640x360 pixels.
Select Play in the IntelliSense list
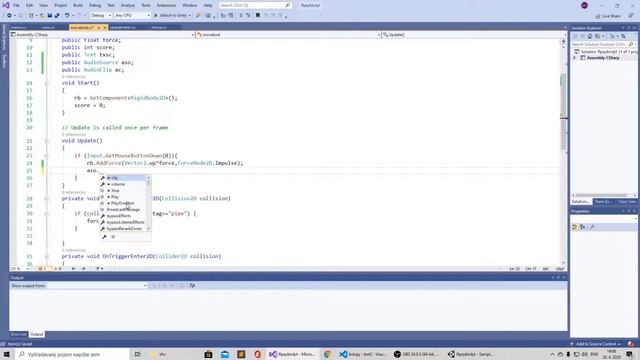[123, 197]
